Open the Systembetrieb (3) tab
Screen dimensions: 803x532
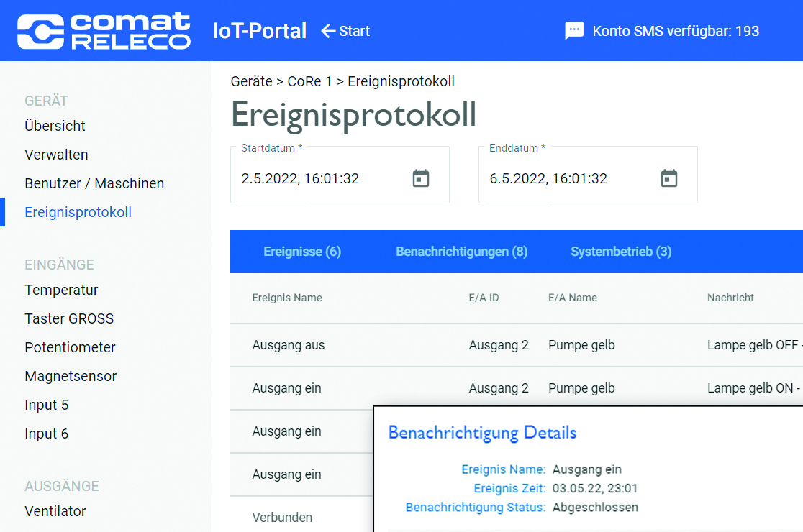coord(621,252)
